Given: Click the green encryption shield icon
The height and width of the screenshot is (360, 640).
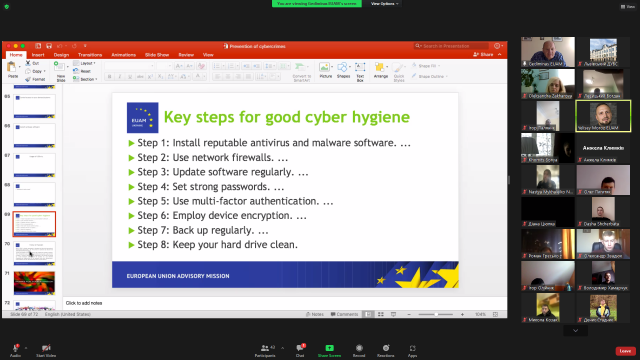Looking at the screenshot, I should (7, 7).
